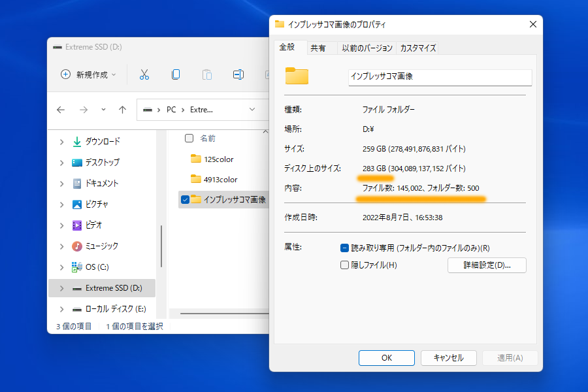Open recent locations chevron next to forward arrow

[103, 110]
